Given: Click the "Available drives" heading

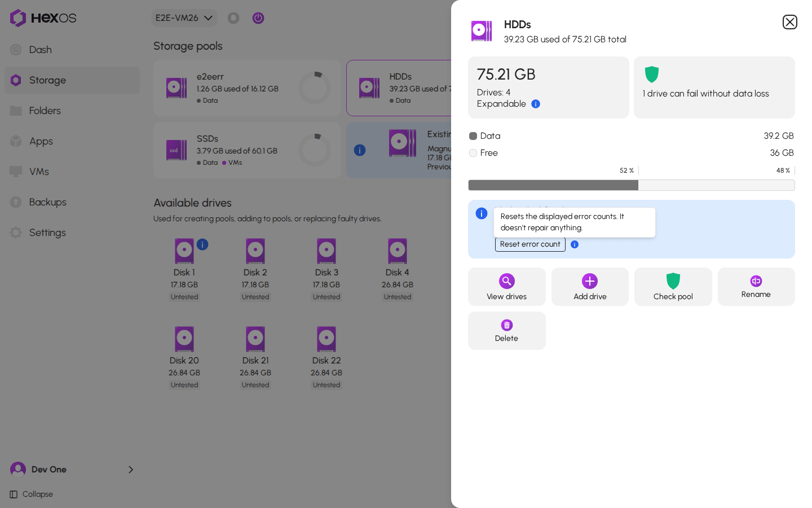Looking at the screenshot, I should point(193,203).
